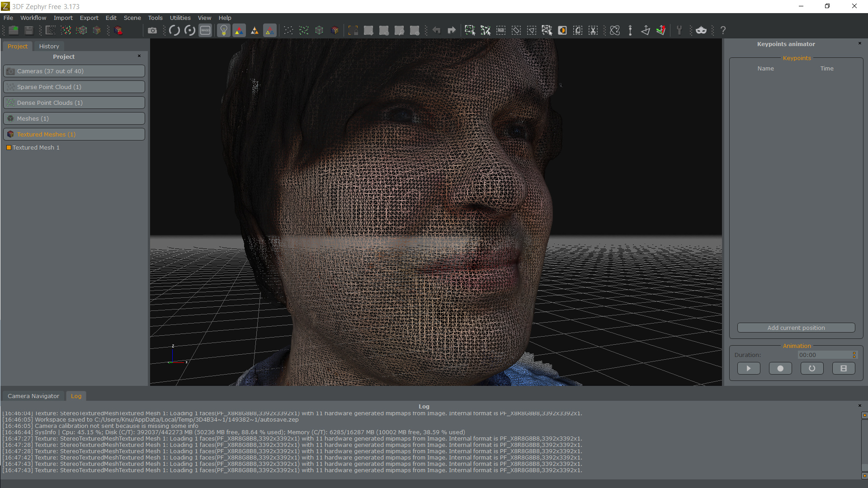Enable WASD navigation mode
Viewport: 868px width, 488px height.
click(205, 30)
